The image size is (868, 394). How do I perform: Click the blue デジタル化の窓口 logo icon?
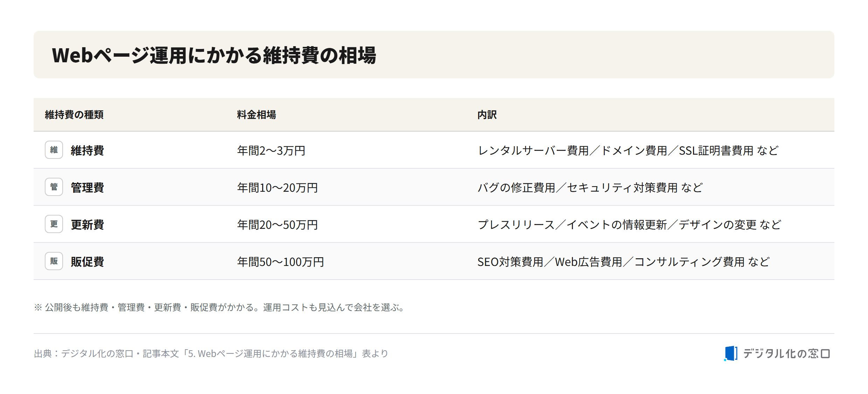point(731,353)
